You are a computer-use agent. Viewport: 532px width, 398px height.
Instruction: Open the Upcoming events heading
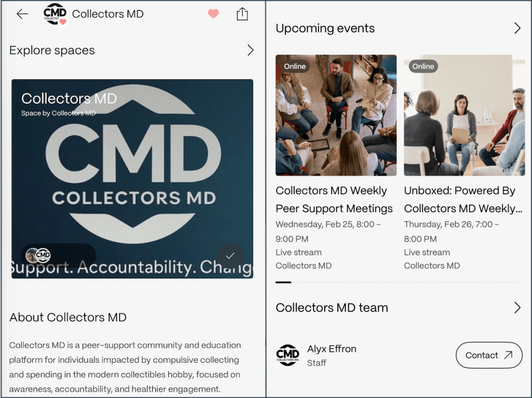[325, 28]
